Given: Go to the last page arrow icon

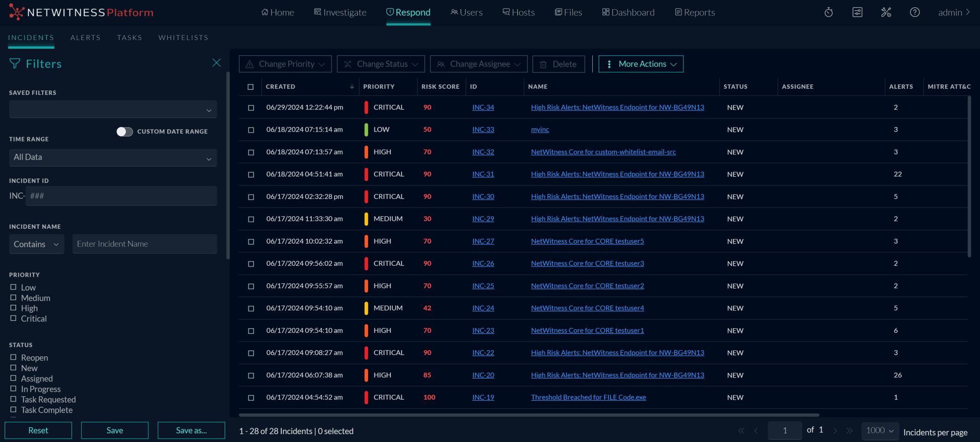Looking at the screenshot, I should 849,430.
